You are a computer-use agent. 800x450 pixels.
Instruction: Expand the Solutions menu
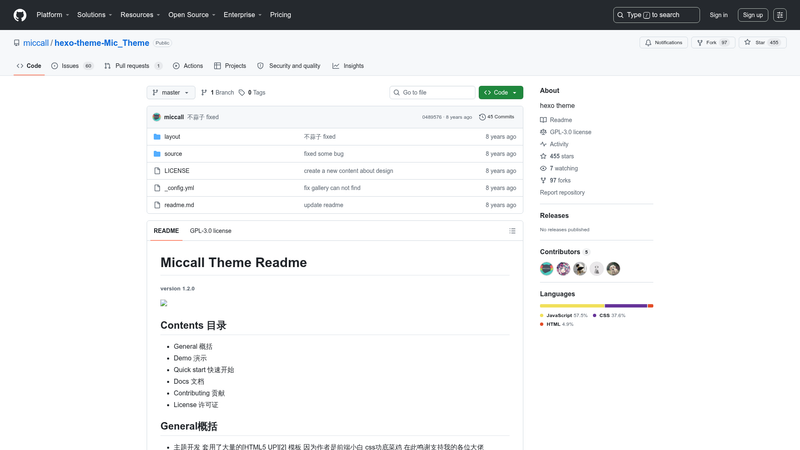94,15
